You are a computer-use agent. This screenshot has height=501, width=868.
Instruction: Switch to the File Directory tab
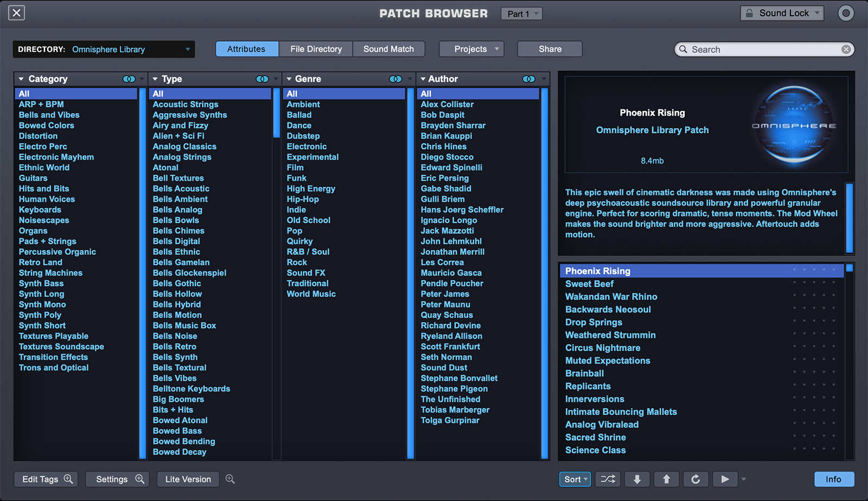tap(316, 49)
